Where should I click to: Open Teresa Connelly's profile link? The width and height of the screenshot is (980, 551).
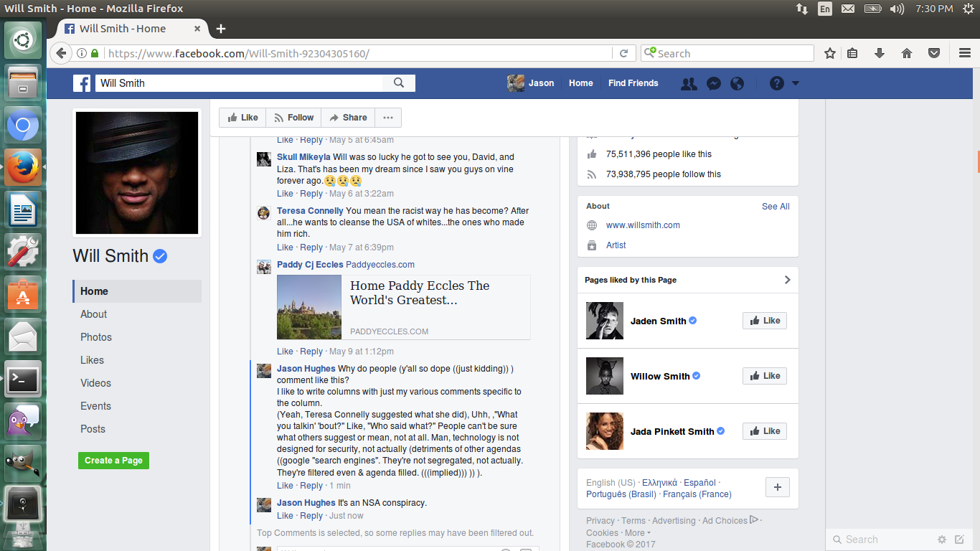(310, 211)
